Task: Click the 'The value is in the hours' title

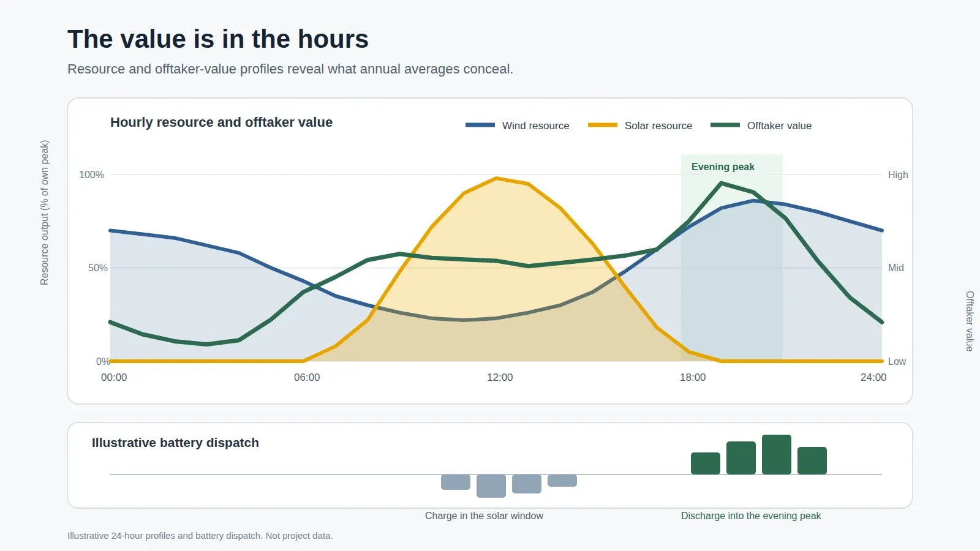Action: coord(218,39)
